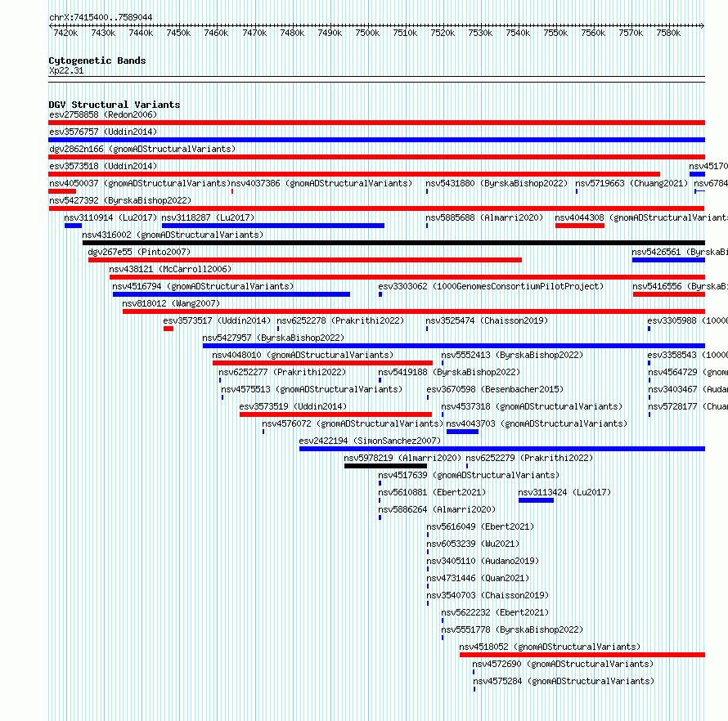Image resolution: width=728 pixels, height=721 pixels.
Task: Click the esv3576757 (Uddin2014) variant label
Action: tap(103, 132)
